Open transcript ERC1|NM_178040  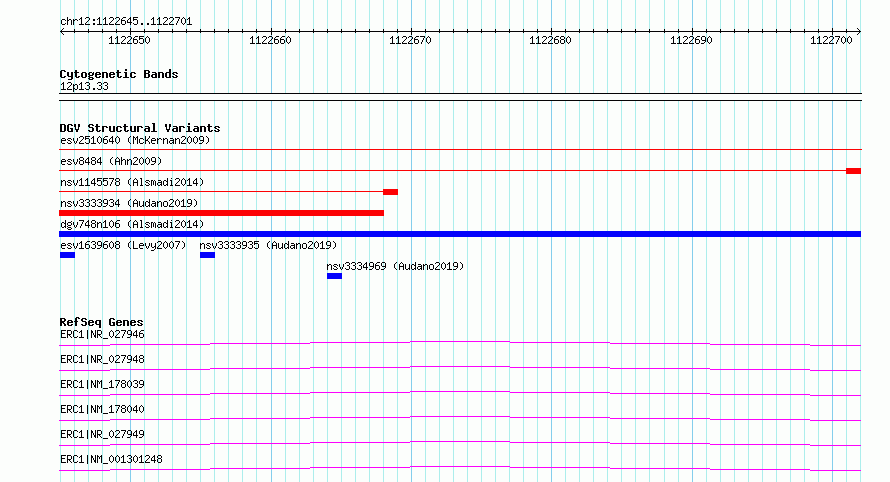click(x=102, y=409)
